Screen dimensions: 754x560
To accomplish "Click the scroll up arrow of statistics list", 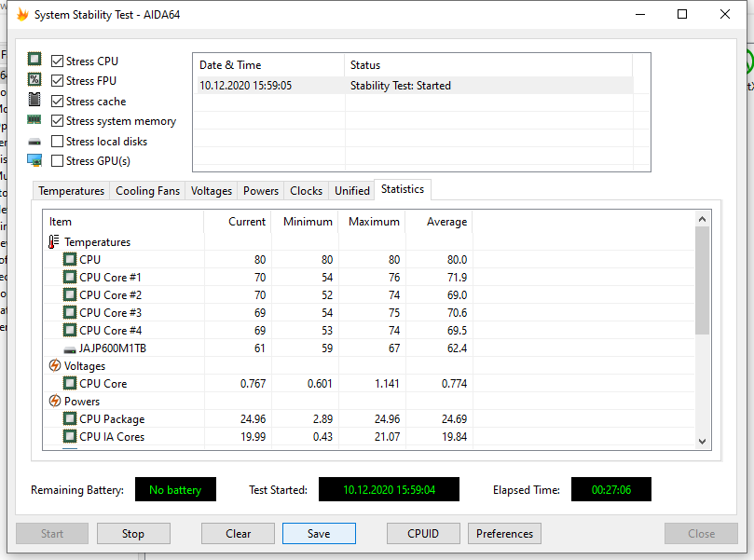I will coord(702,219).
